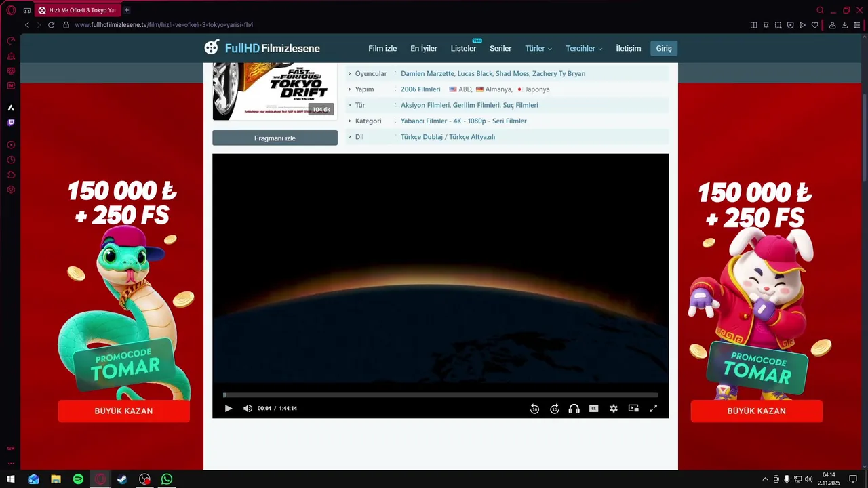
Task: View site security padlock info
Action: [66, 25]
